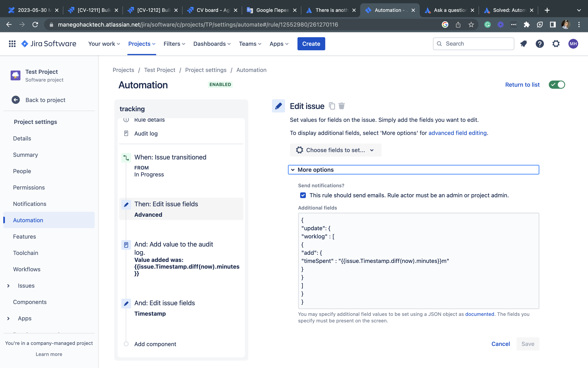Open a new browser tab

click(547, 10)
